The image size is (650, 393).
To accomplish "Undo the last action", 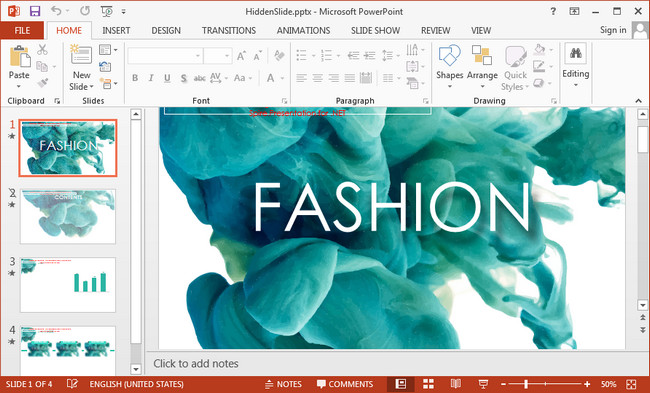I will (56, 11).
